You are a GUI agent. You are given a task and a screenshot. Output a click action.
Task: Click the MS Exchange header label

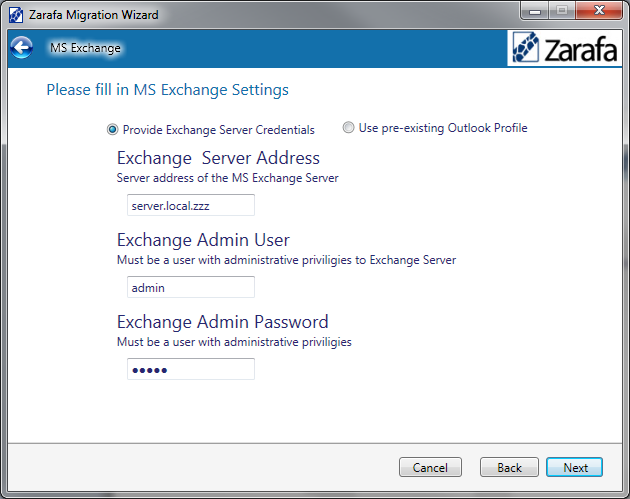(85, 48)
